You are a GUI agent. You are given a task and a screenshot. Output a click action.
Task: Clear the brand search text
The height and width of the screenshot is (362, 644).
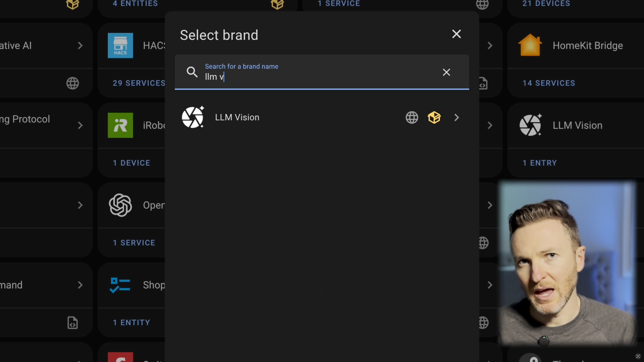tap(446, 72)
